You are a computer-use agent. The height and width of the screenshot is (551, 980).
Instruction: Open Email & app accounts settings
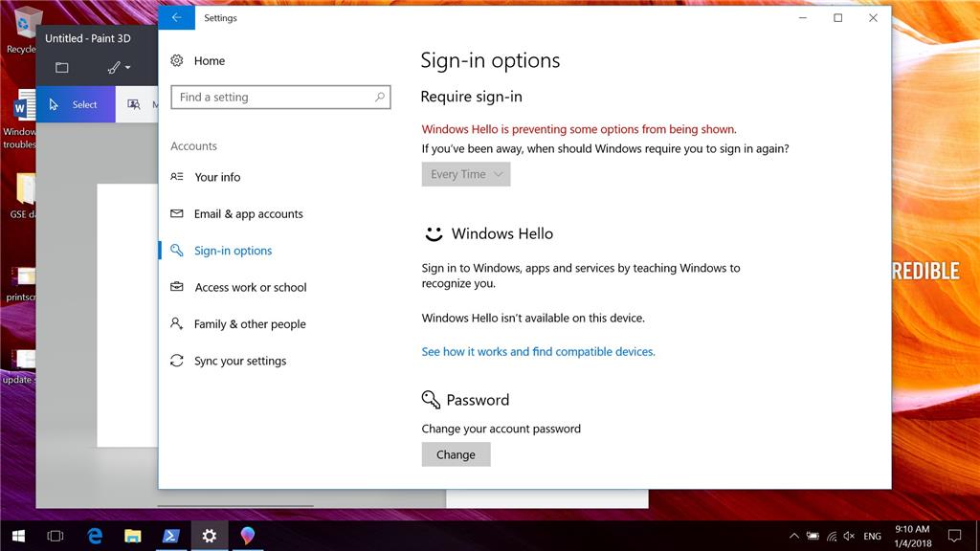pyautogui.click(x=248, y=213)
